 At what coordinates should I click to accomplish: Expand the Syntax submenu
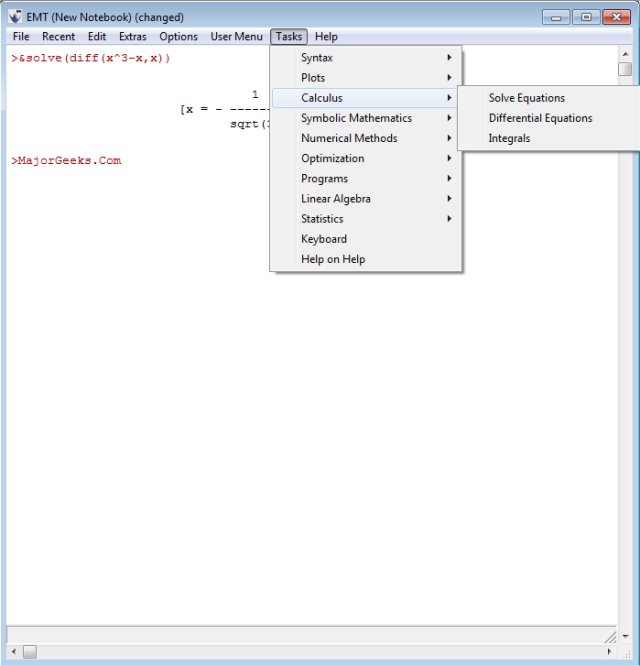coord(366,57)
